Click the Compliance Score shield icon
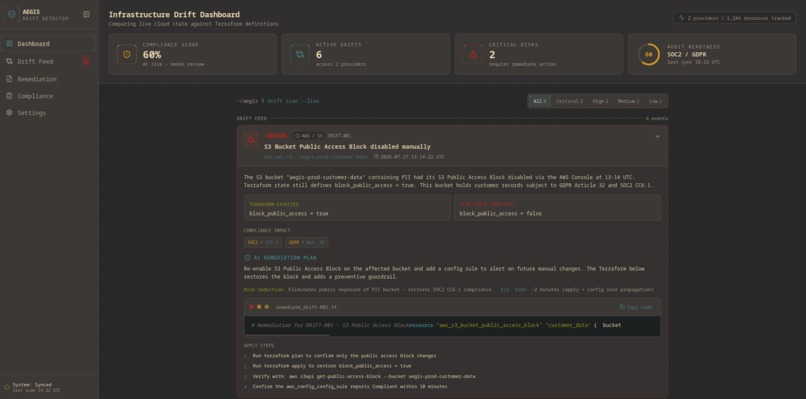 [x=126, y=54]
